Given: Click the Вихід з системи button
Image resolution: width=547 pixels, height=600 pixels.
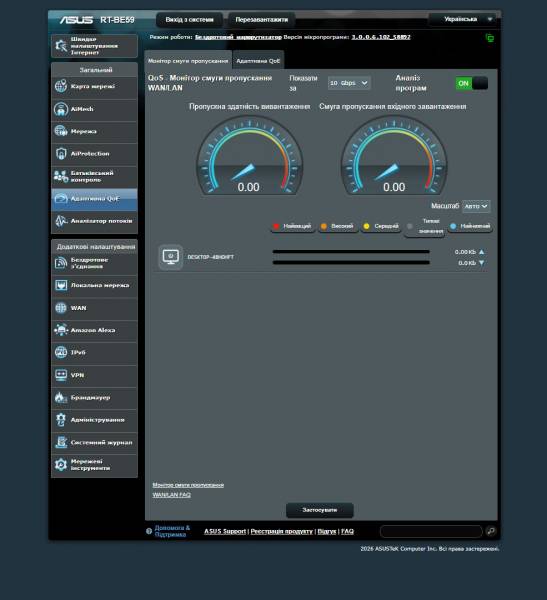Looking at the screenshot, I should pyautogui.click(x=189, y=20).
